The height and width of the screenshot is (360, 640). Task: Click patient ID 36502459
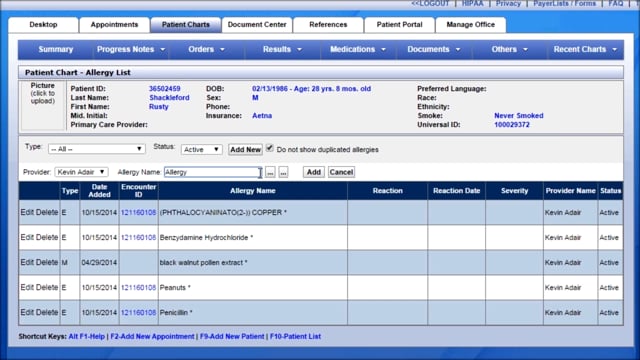tap(164, 89)
